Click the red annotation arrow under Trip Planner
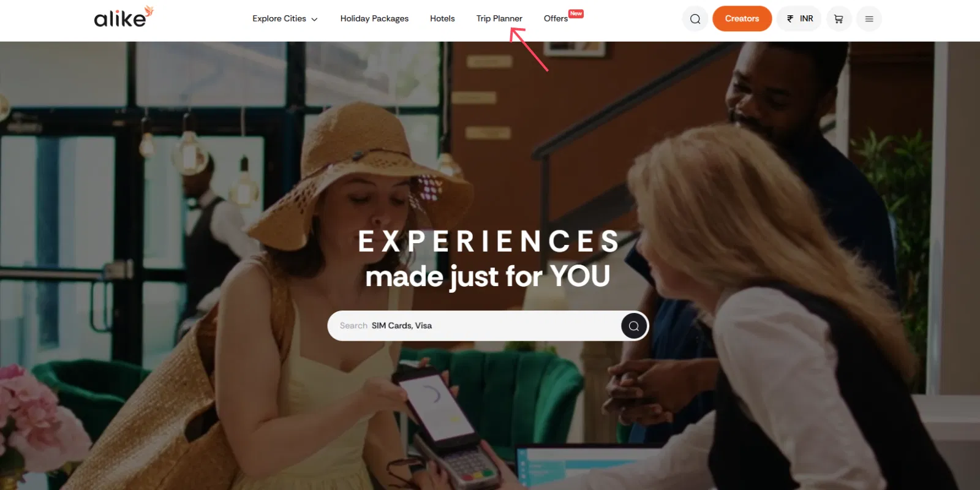980x490 pixels. coord(529,50)
